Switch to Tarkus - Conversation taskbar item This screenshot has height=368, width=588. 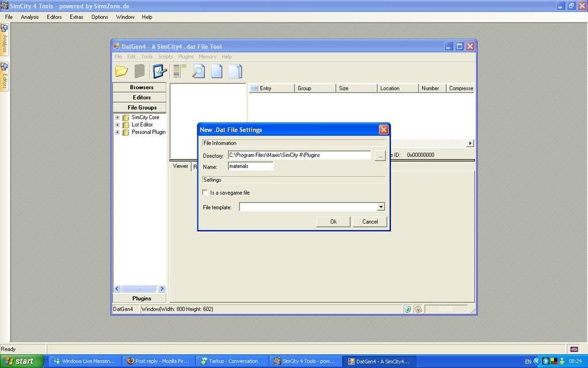pyautogui.click(x=232, y=361)
